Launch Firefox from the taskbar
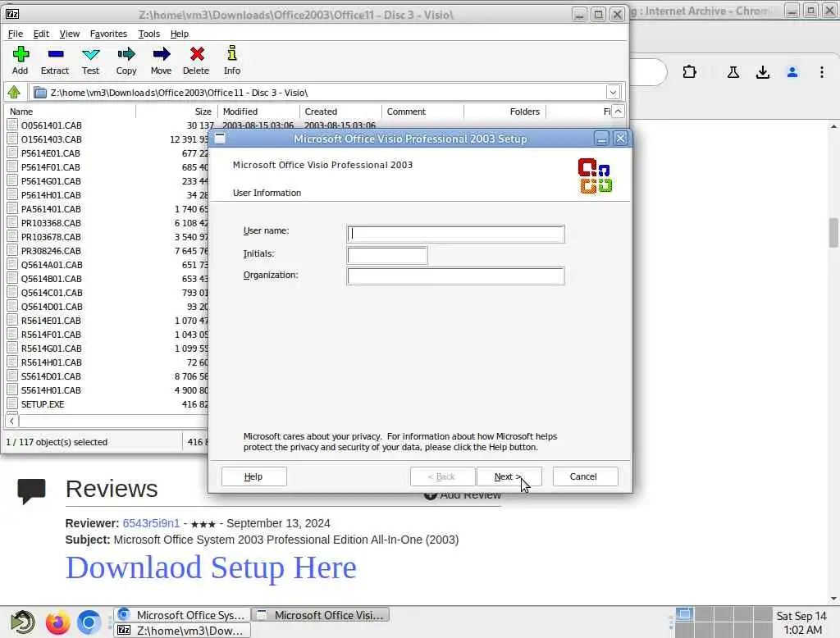This screenshot has height=638, width=840. tap(58, 622)
